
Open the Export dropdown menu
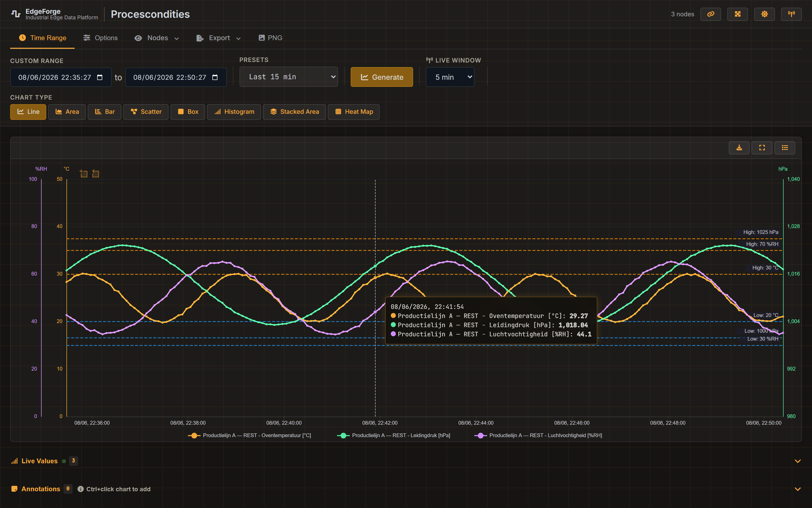(218, 38)
